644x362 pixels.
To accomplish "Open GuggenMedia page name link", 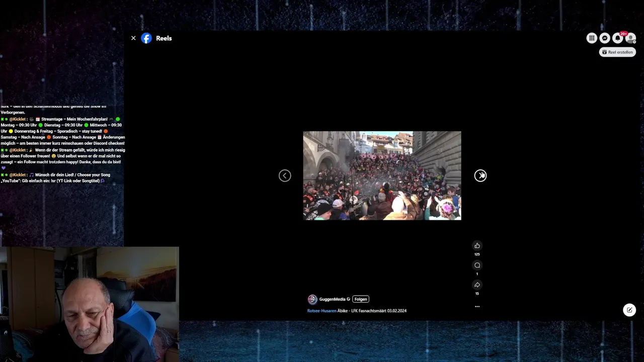I will click(332, 299).
